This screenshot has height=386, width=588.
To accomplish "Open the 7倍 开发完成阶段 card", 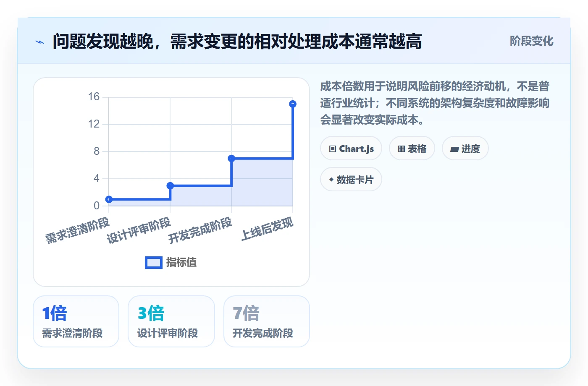I will pyautogui.click(x=267, y=321).
